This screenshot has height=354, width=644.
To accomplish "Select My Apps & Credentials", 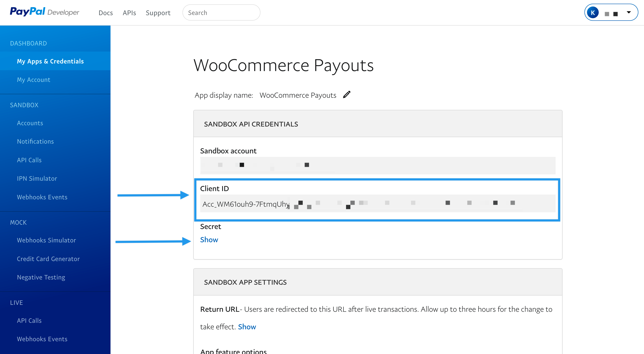I will point(50,61).
